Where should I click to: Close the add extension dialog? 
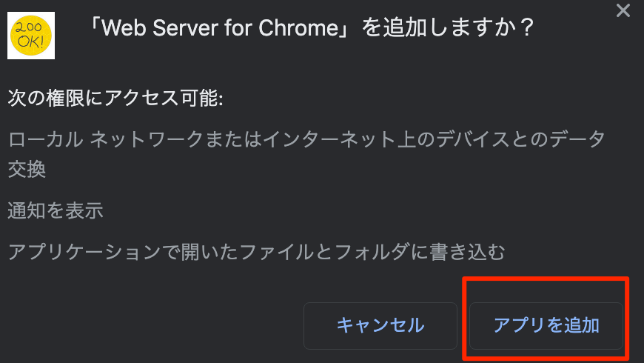623,10
